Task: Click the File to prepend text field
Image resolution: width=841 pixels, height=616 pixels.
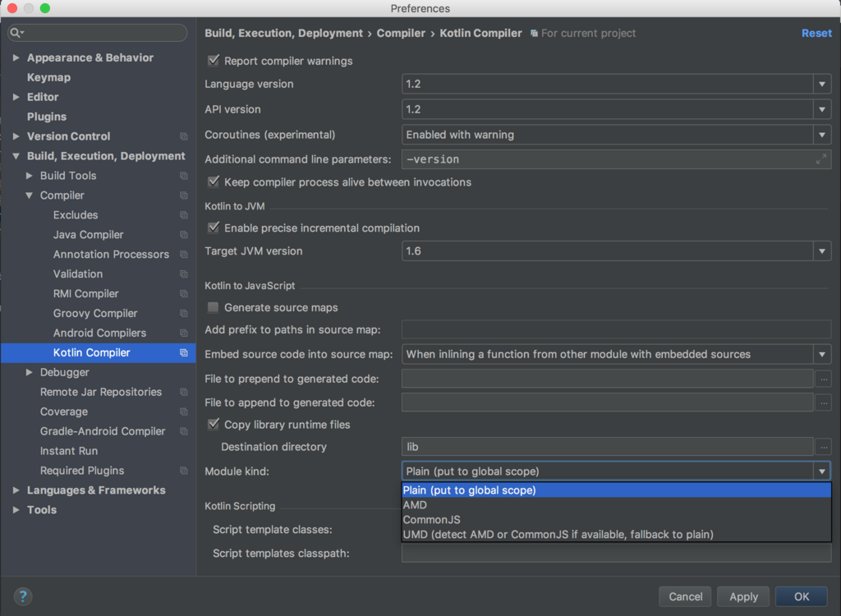Action: tap(607, 379)
